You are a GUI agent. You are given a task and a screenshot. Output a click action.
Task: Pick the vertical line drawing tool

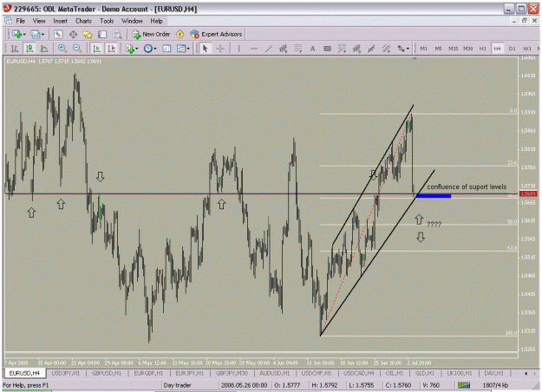[x=238, y=49]
